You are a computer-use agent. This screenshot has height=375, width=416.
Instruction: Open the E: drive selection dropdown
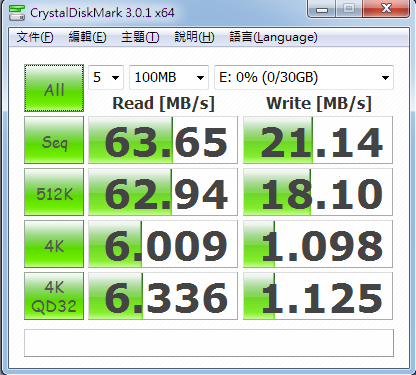coord(304,77)
